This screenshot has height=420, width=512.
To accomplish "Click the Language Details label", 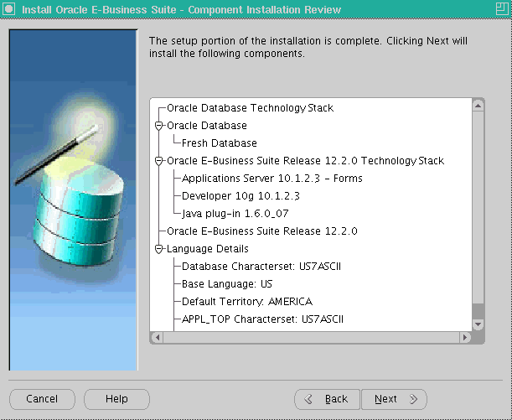I will 207,249.
